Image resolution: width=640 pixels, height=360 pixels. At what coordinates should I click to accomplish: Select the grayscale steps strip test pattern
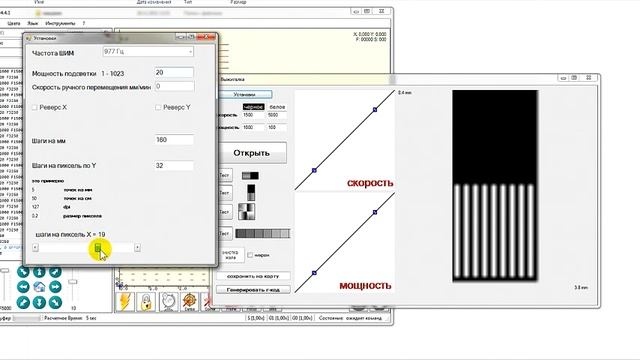(263, 233)
